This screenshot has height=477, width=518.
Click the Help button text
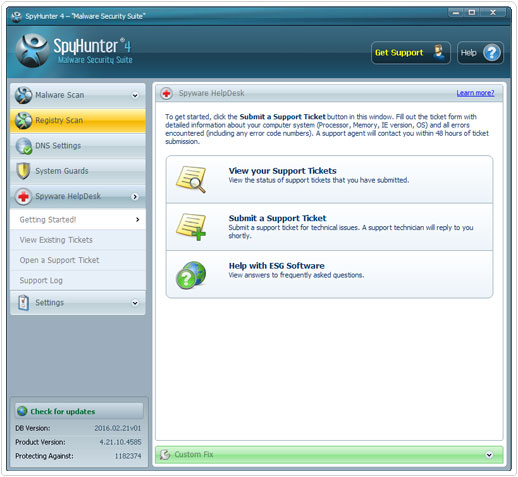[468, 53]
